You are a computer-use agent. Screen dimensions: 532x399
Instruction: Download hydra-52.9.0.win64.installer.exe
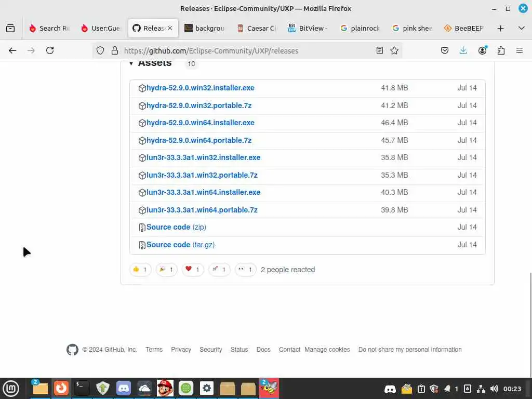click(200, 123)
